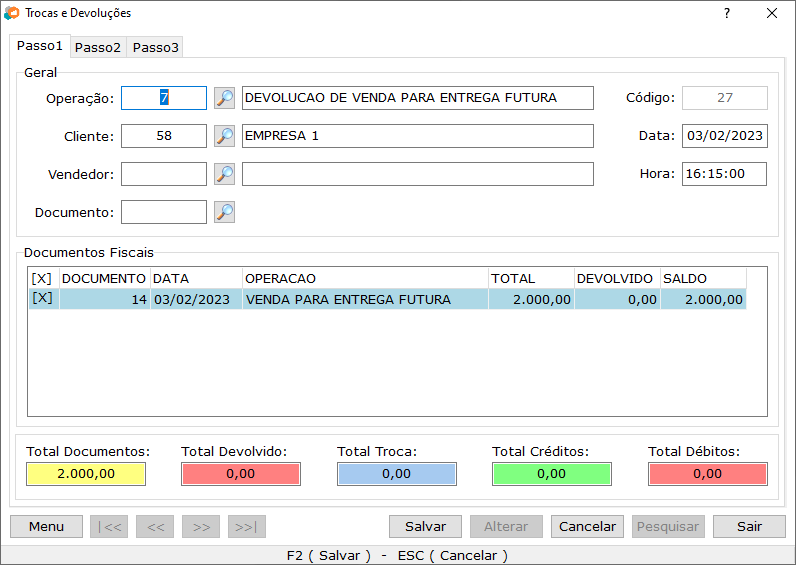The height and width of the screenshot is (565, 796).
Task: Close the Trocas e Devoluções window
Action: point(772,13)
